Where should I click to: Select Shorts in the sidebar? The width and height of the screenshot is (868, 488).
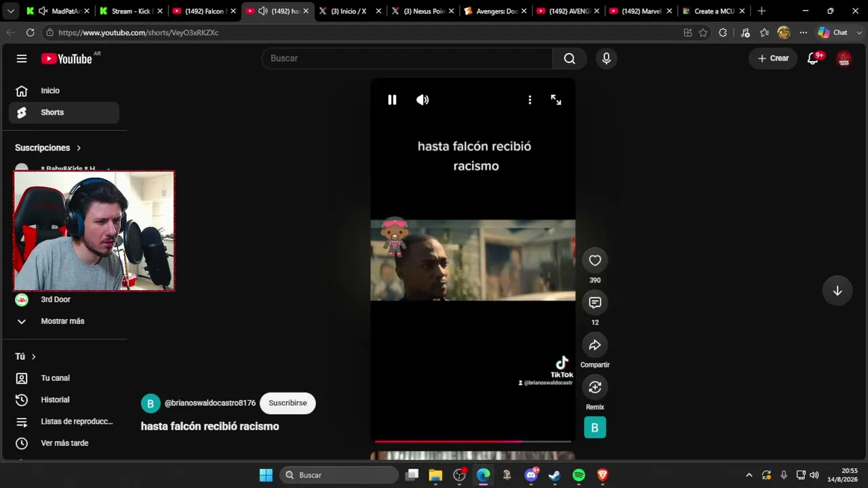point(64,113)
